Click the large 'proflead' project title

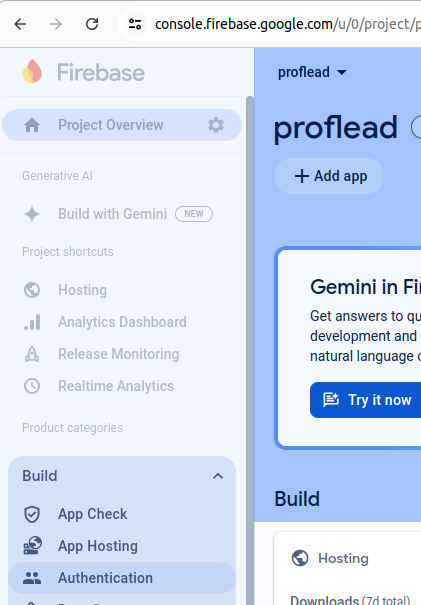pos(336,128)
